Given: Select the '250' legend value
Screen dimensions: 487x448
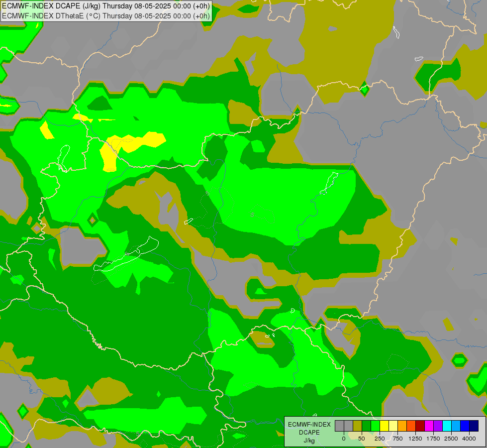Looking at the screenshot, I should pos(380,439).
